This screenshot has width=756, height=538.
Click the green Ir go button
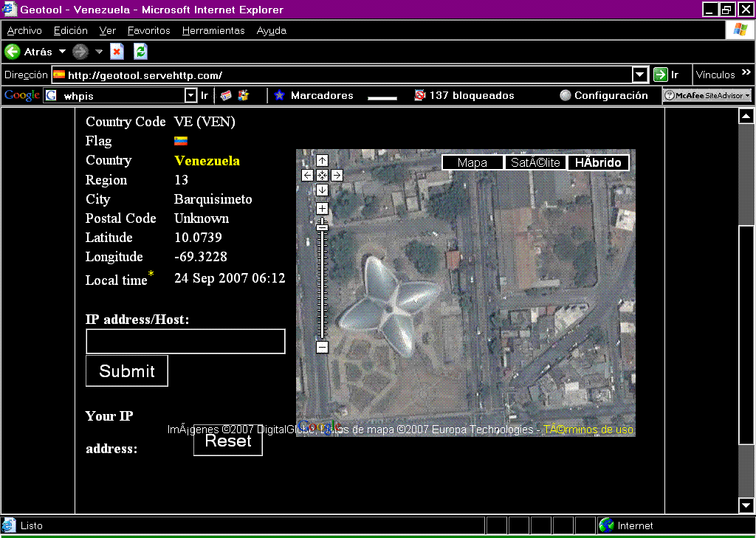(667, 75)
